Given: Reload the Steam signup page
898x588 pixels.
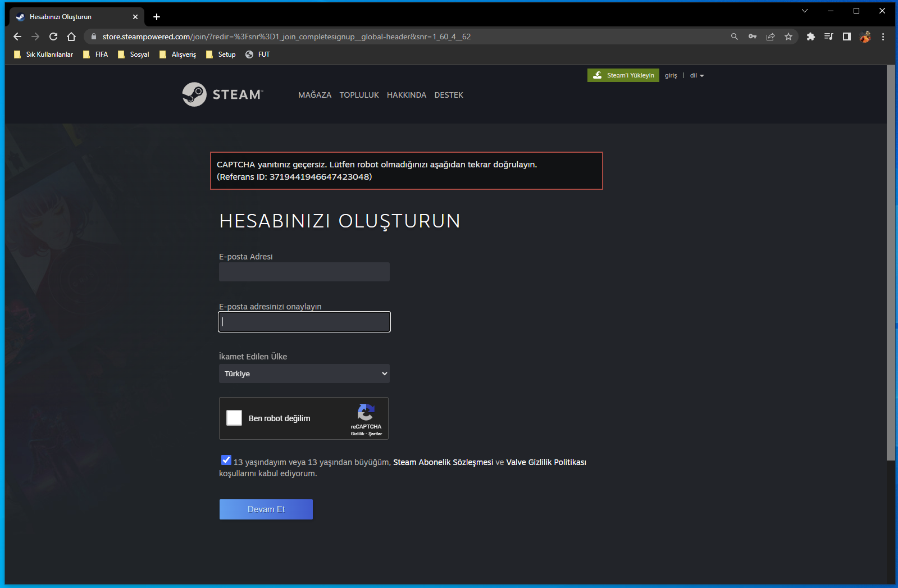Looking at the screenshot, I should 53,37.
